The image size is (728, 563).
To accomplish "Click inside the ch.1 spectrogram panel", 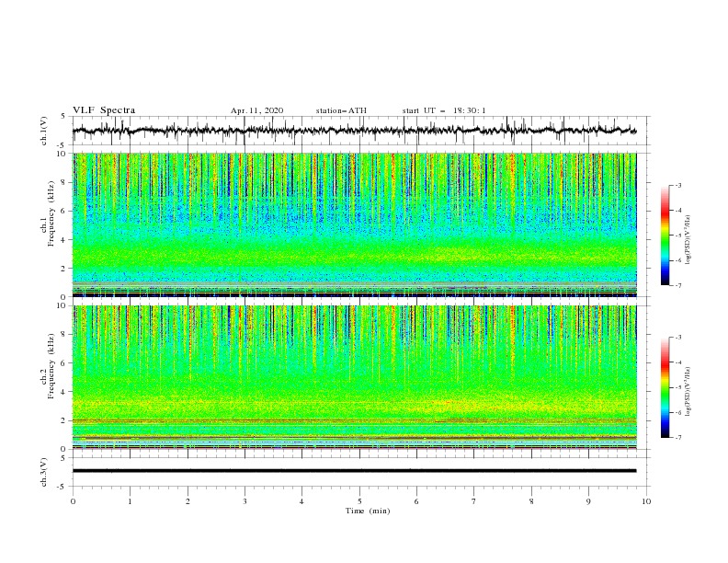I will point(354,224).
